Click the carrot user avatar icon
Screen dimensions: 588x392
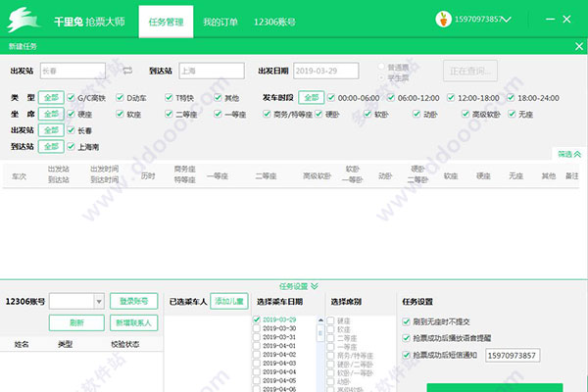click(443, 20)
